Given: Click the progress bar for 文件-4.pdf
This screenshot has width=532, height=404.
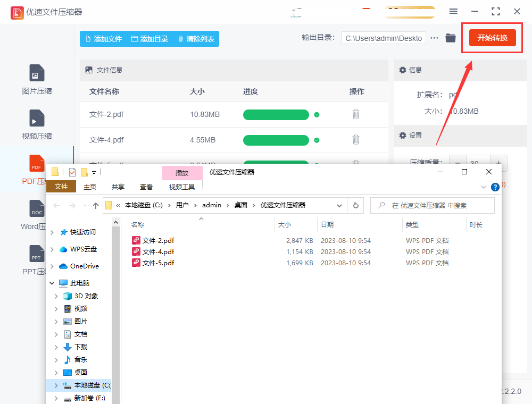Looking at the screenshot, I should (276, 140).
